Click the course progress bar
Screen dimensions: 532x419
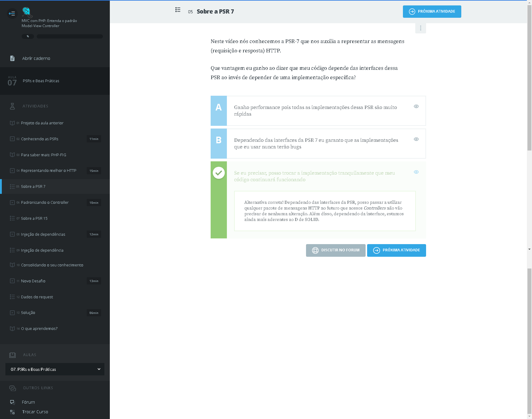[x=70, y=36]
